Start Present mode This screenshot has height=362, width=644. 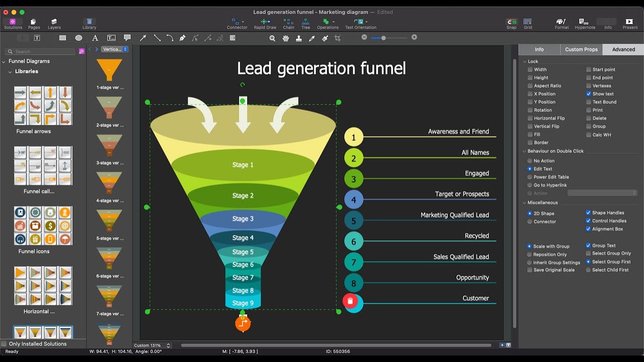pyautogui.click(x=629, y=24)
